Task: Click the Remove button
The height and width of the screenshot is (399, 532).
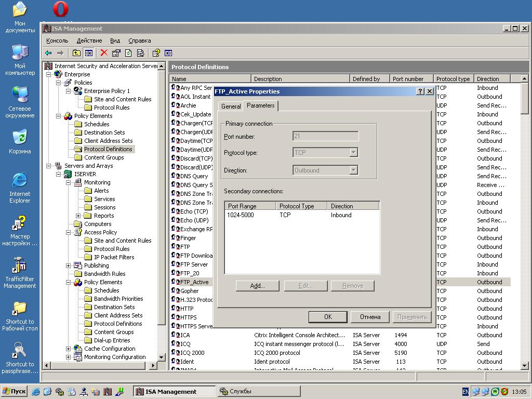Action: pyautogui.click(x=353, y=286)
